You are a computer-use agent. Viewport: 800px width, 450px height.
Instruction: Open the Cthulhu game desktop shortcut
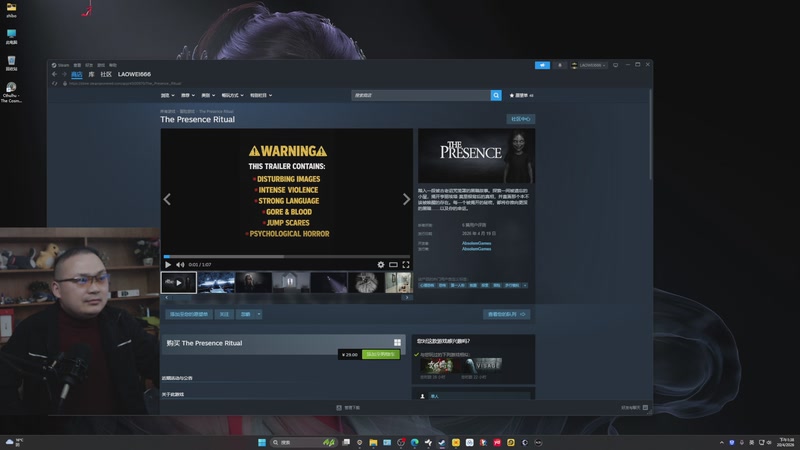(x=11, y=93)
